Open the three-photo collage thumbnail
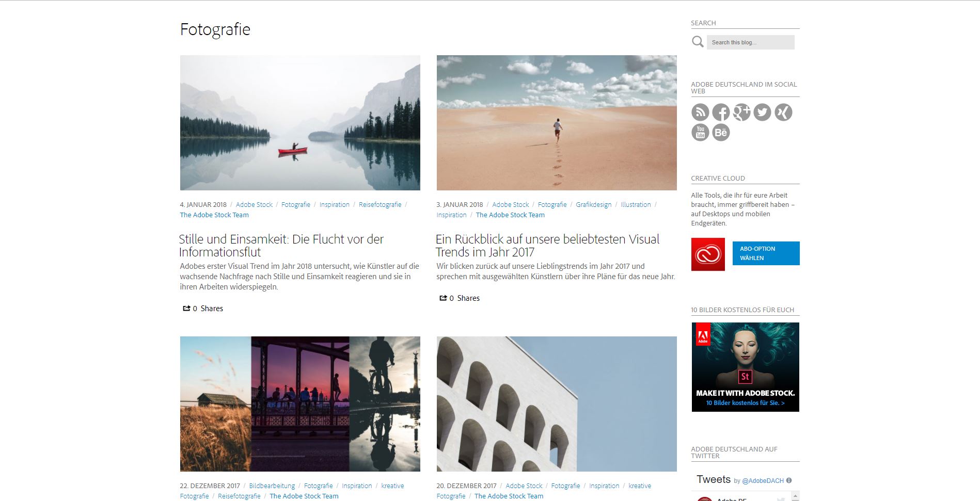 click(300, 404)
